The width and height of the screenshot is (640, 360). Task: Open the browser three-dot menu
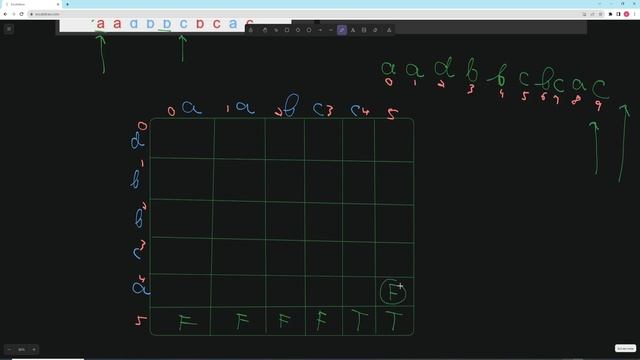[x=635, y=14]
